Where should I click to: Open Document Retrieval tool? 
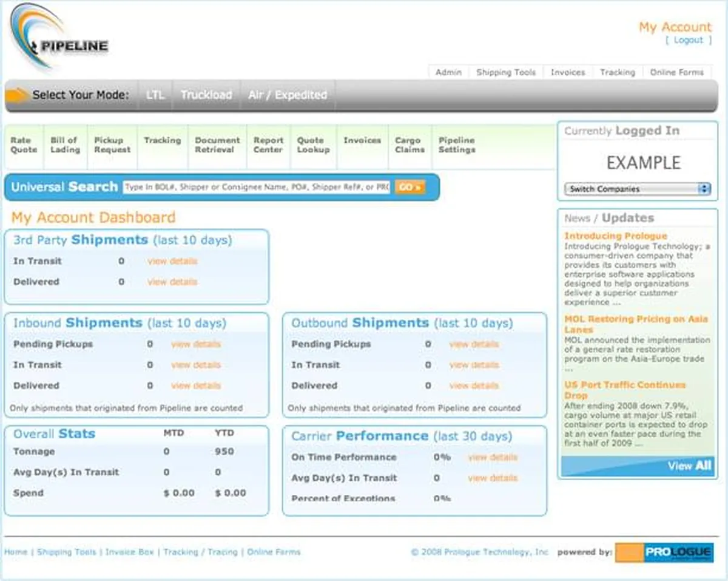click(217, 145)
